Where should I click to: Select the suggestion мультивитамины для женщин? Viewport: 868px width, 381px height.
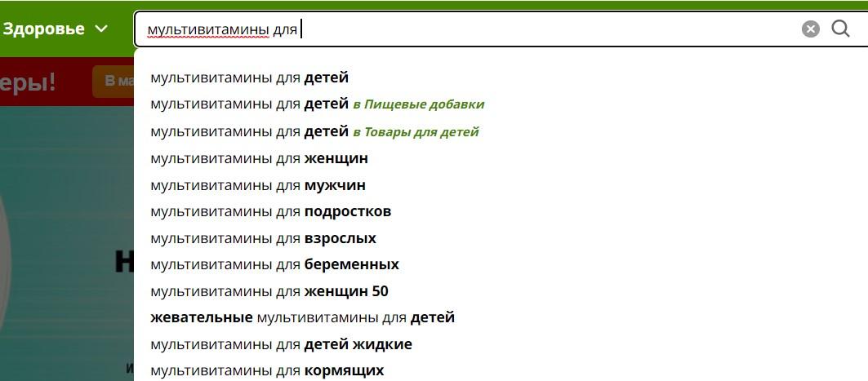259,159
